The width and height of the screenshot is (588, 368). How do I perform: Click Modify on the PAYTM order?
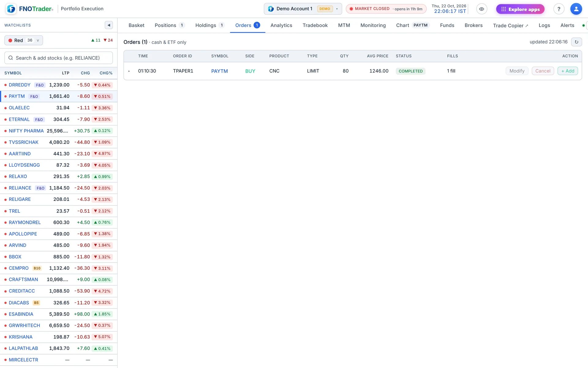517,71
